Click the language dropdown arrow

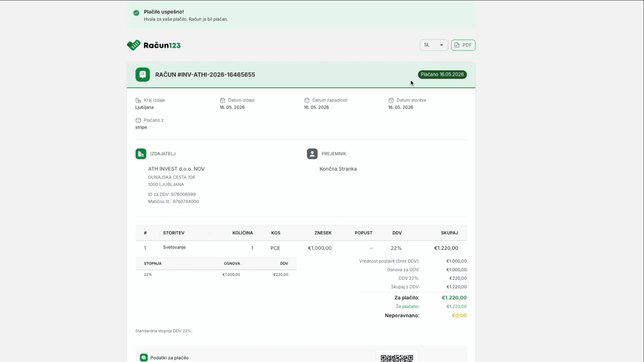pyautogui.click(x=441, y=45)
